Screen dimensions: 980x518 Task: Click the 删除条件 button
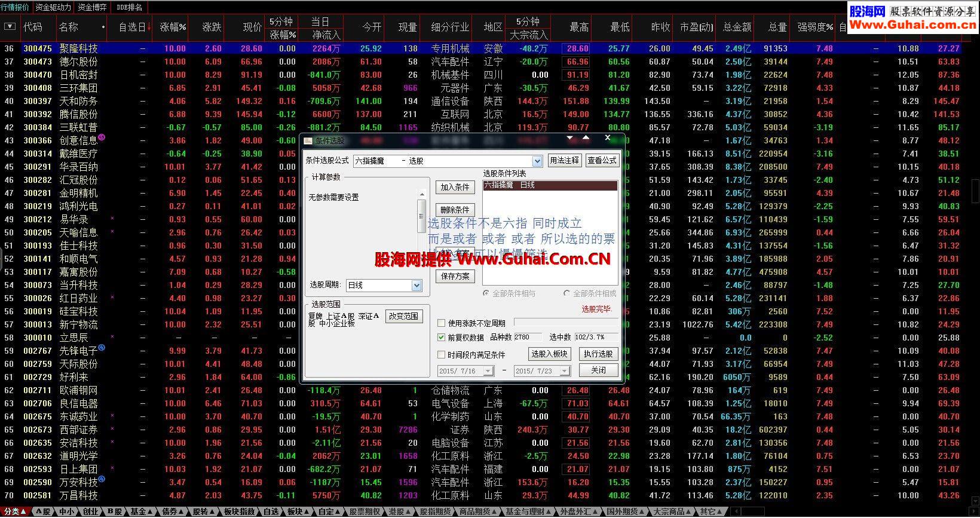pyautogui.click(x=455, y=210)
